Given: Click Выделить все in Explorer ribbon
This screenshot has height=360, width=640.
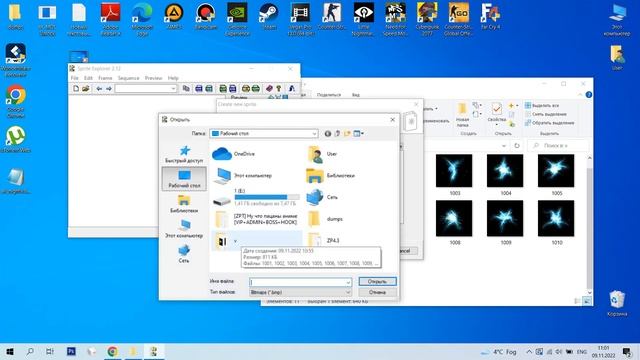Looking at the screenshot, I should [542, 105].
